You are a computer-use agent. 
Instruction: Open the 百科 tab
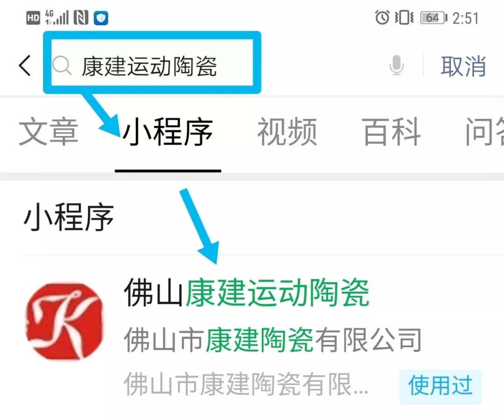[x=392, y=132]
